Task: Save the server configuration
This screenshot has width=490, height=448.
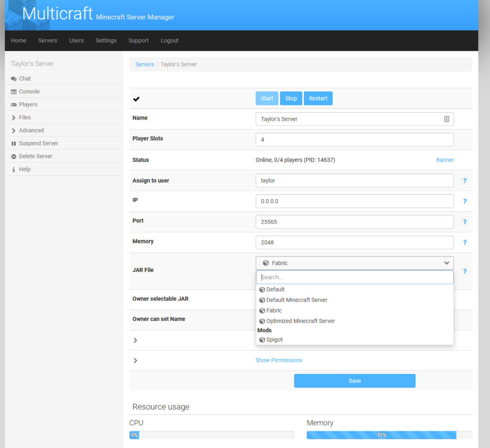Action: [x=354, y=381]
